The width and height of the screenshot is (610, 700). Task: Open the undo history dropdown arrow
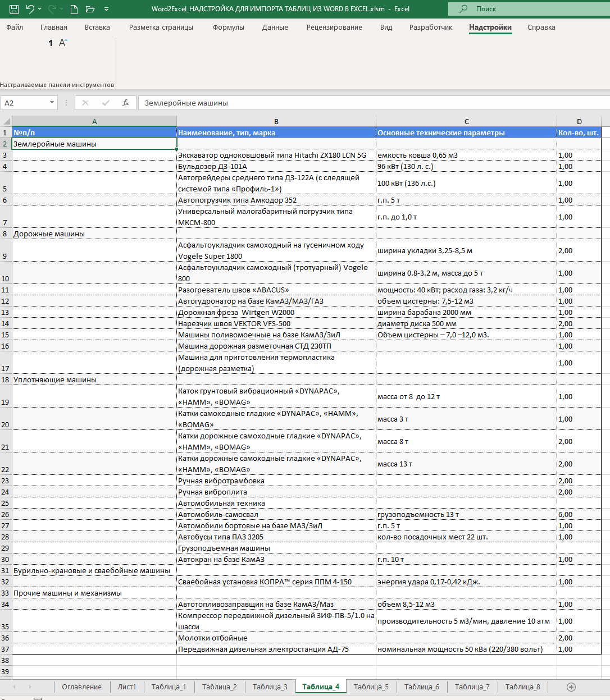(40, 9)
